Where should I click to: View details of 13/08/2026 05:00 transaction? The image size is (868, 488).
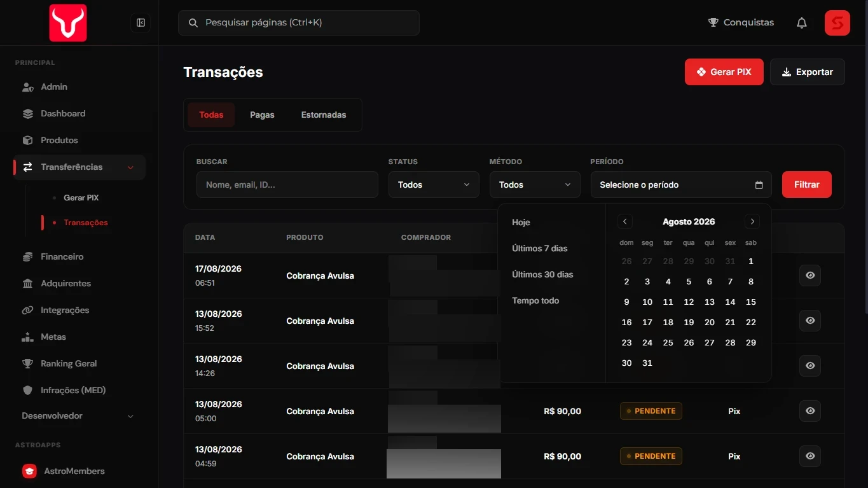coord(810,411)
